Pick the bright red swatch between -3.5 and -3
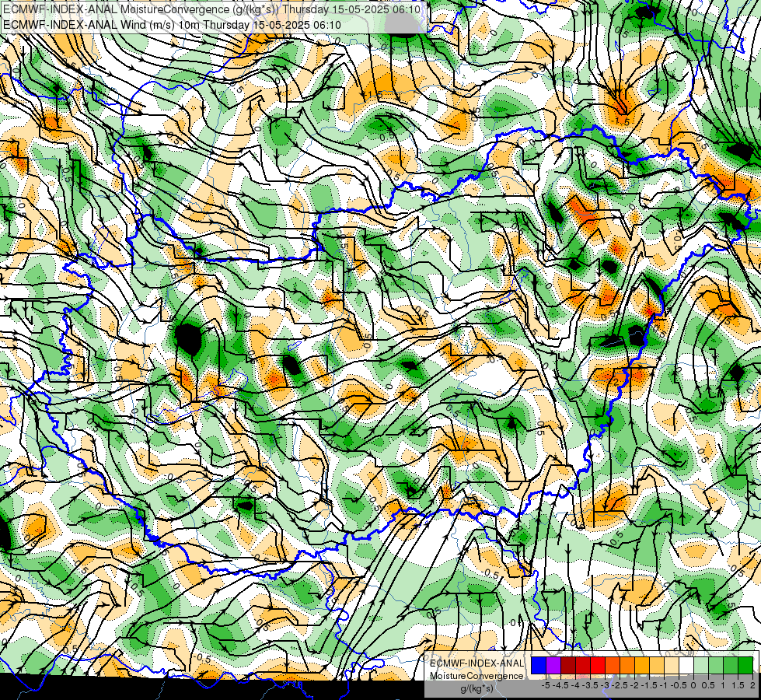Viewport: 761px width, 700px height. point(598,665)
